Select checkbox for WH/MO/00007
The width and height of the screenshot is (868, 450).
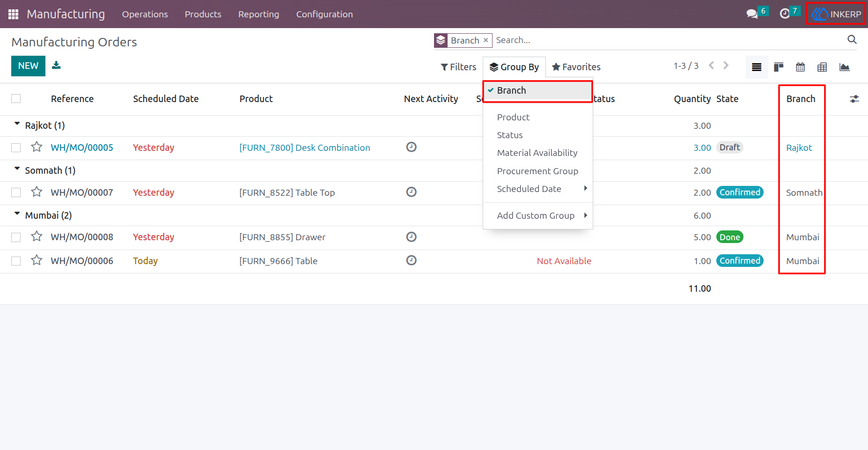(16, 192)
